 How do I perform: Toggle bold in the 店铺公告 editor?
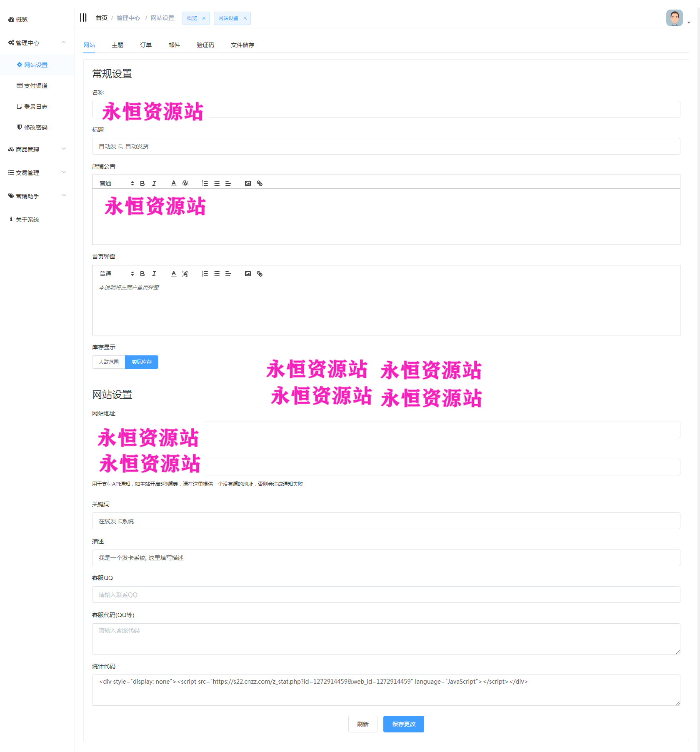[x=142, y=183]
